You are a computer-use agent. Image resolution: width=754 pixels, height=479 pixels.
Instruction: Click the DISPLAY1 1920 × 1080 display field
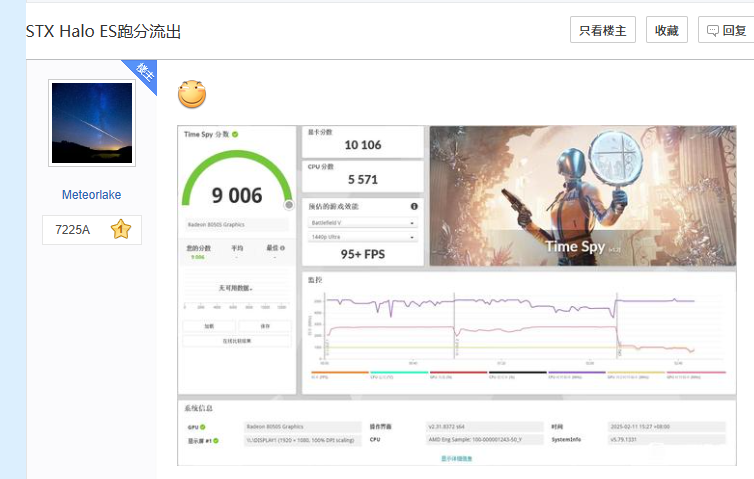[x=303, y=440]
